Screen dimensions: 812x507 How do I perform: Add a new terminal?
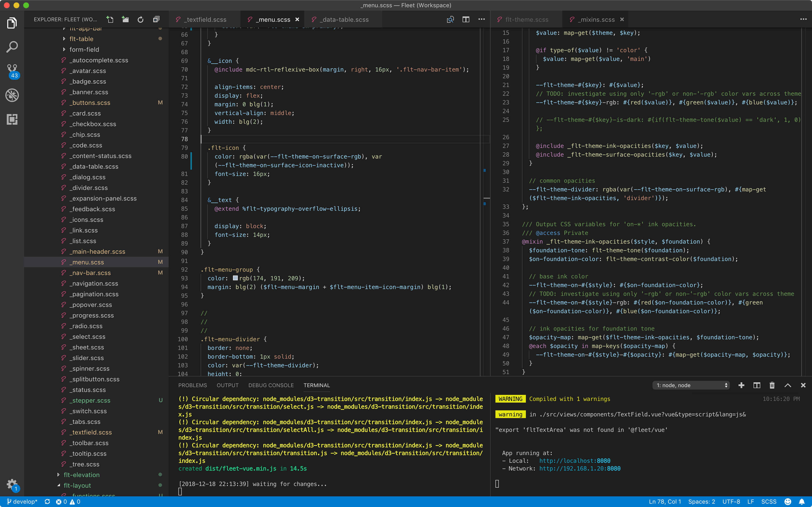click(x=741, y=385)
